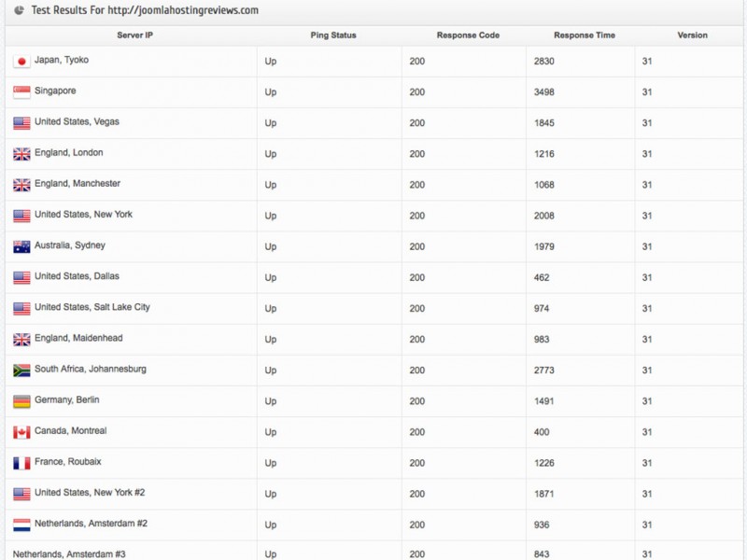Viewport: 747px width, 560px height.
Task: Click the response time 3498 for Singapore
Action: tap(543, 91)
